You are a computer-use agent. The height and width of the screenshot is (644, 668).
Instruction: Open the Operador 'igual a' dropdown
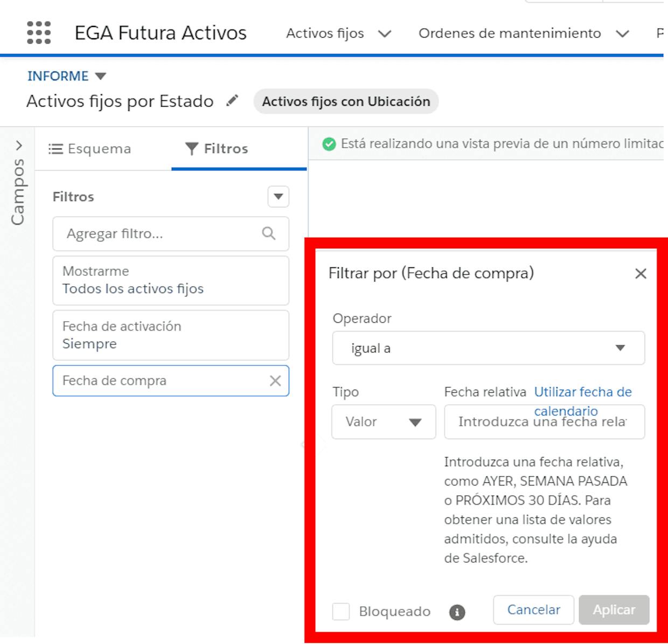coord(488,348)
